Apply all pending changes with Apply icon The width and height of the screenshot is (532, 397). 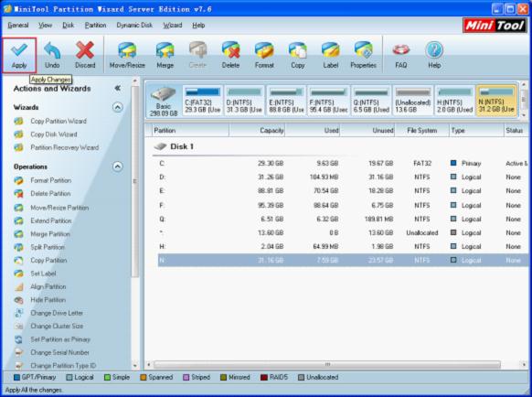19,55
